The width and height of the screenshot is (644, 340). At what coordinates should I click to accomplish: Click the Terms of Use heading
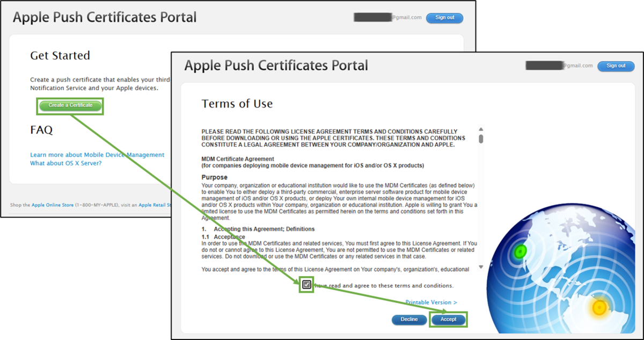[x=237, y=104]
